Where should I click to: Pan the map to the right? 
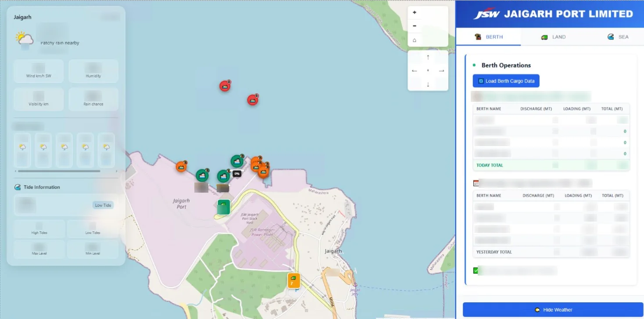(442, 71)
